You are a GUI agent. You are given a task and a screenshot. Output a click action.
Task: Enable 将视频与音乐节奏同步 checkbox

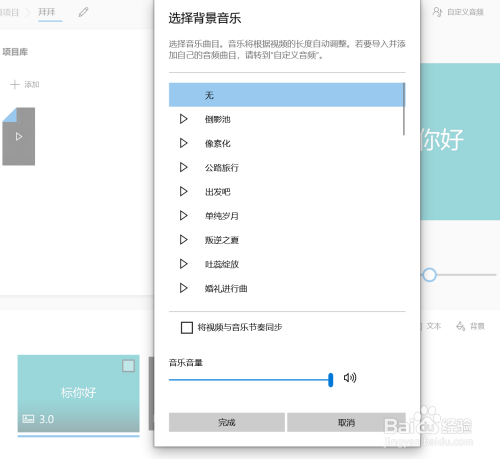click(x=187, y=327)
